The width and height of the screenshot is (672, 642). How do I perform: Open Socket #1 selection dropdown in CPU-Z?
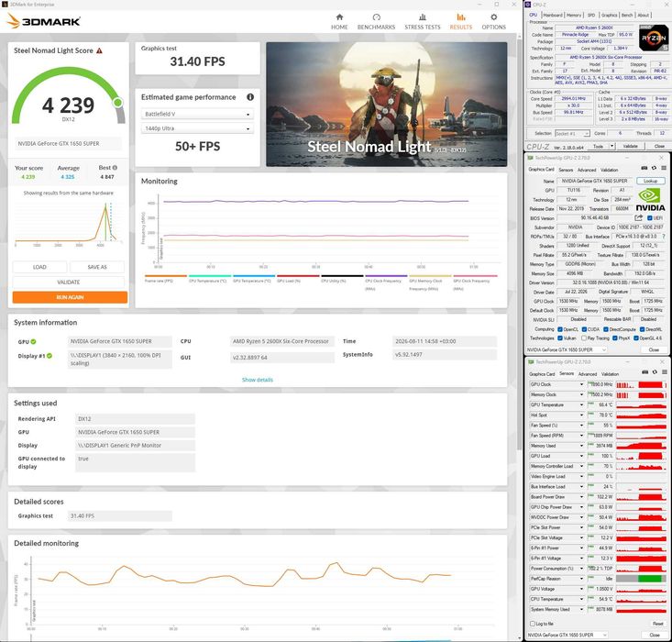coord(572,133)
